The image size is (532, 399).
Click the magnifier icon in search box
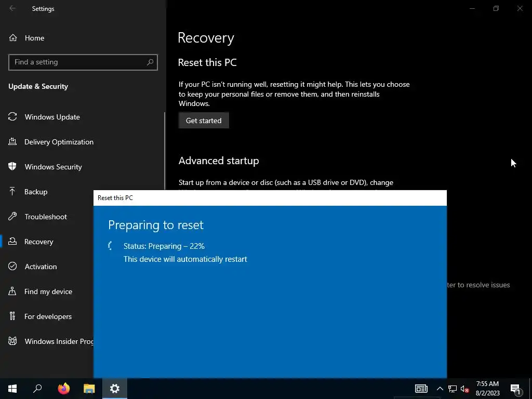tap(150, 62)
